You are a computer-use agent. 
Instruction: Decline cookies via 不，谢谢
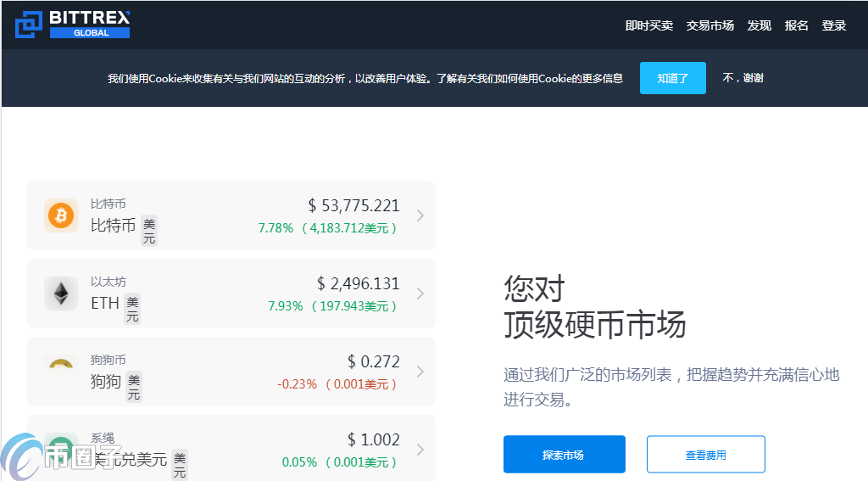tap(743, 78)
